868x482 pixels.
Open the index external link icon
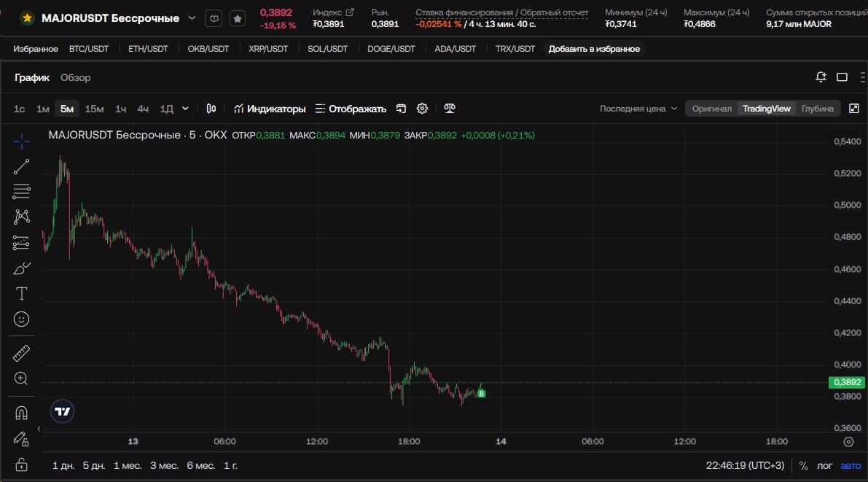coord(350,12)
